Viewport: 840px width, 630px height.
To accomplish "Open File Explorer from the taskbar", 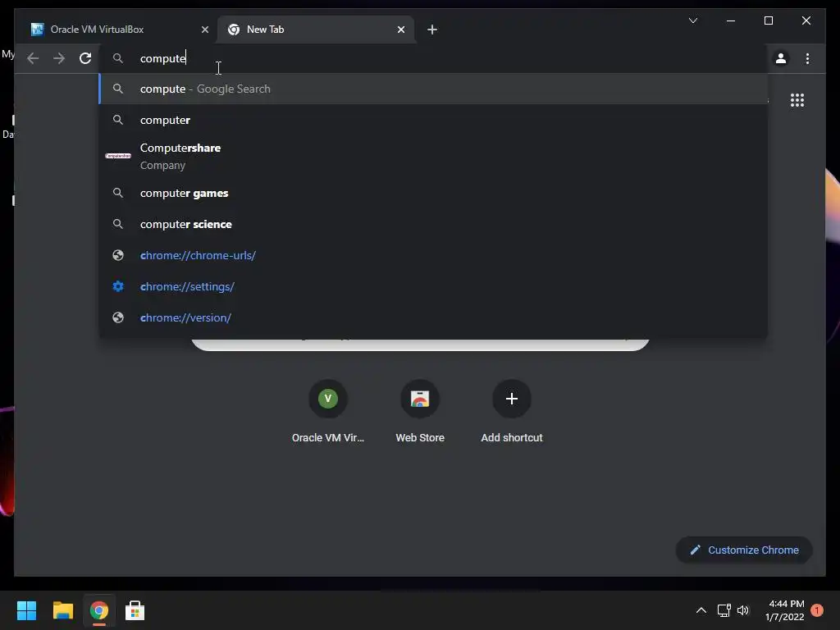I will click(62, 610).
